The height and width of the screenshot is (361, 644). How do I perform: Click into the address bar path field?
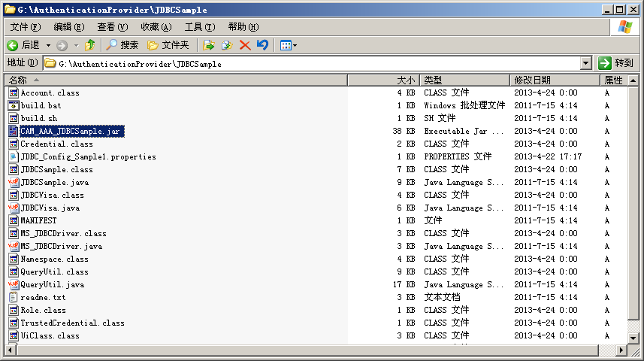pyautogui.click(x=312, y=64)
